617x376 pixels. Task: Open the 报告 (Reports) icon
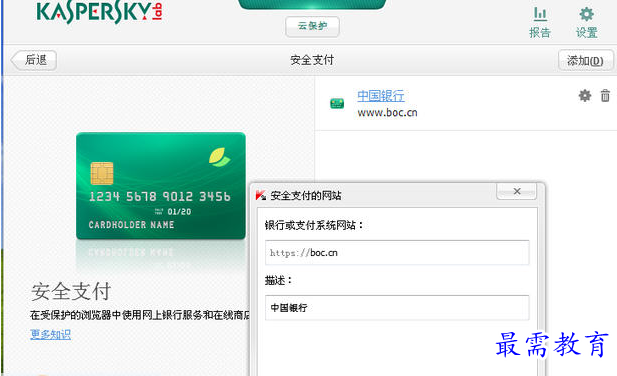tap(540, 22)
